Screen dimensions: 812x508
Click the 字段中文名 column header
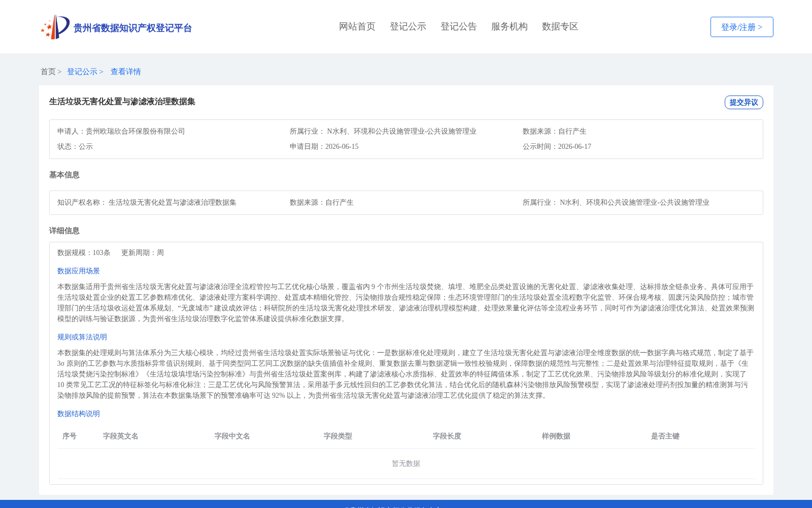[x=232, y=436]
